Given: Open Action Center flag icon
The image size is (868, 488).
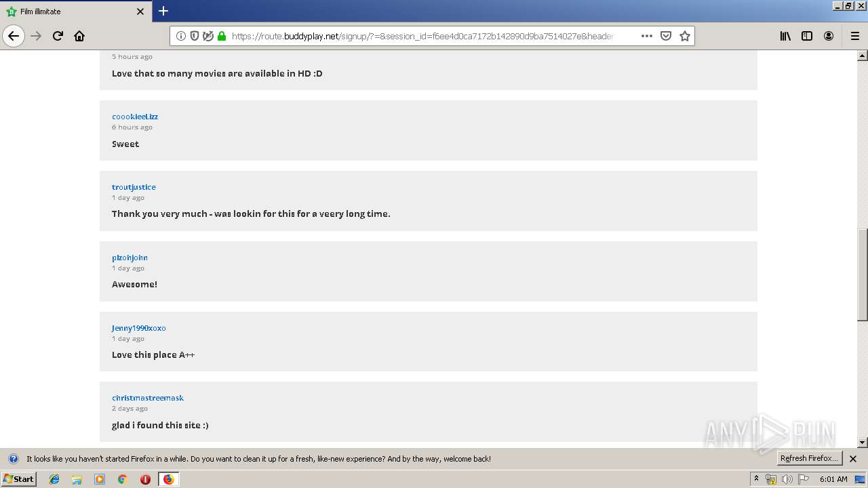Looking at the screenshot, I should click(x=804, y=479).
